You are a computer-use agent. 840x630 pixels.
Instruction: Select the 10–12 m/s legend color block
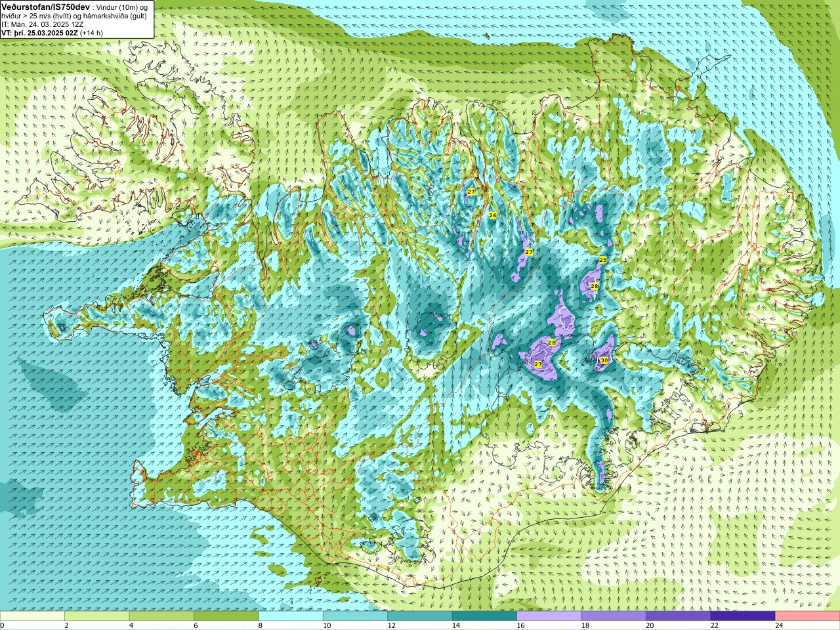pyautogui.click(x=355, y=616)
